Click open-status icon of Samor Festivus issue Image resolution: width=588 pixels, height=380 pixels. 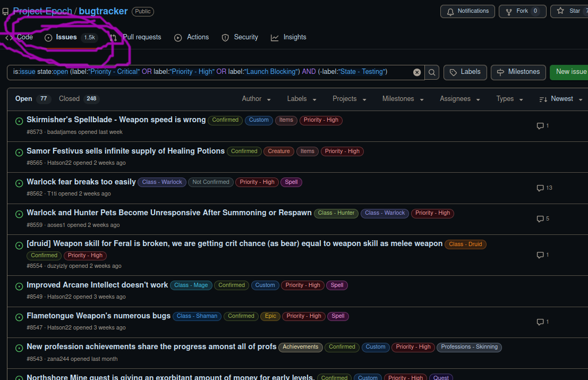pos(19,153)
